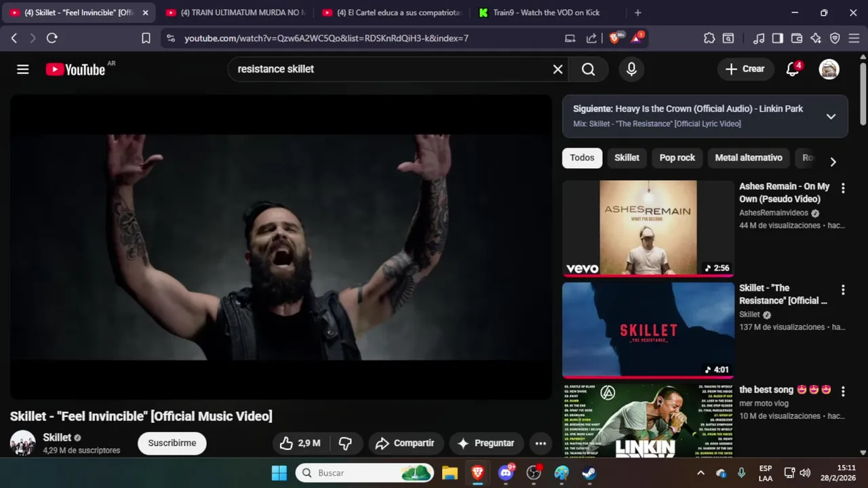The width and height of the screenshot is (868, 488).
Task: Open the volume control in tray
Action: click(805, 473)
